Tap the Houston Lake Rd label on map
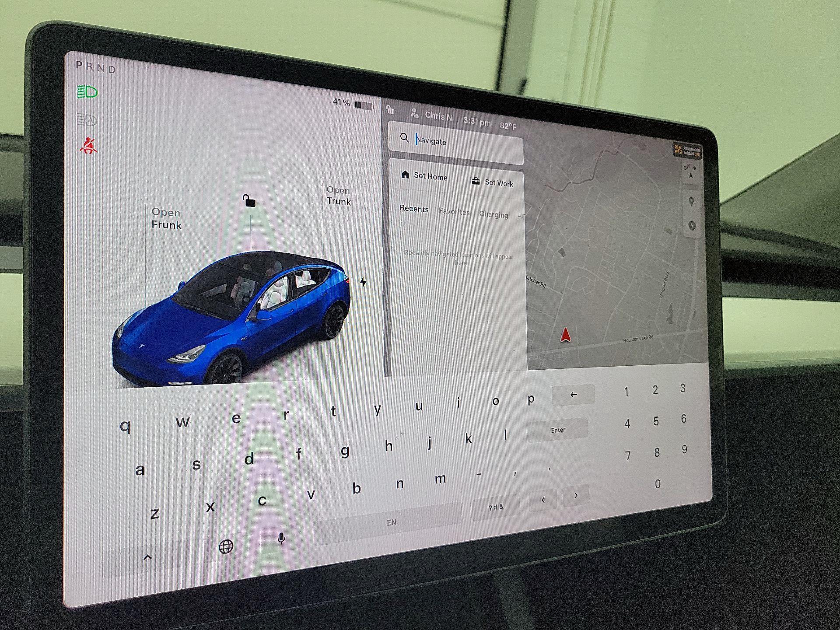This screenshot has width=840, height=630. 638,339
